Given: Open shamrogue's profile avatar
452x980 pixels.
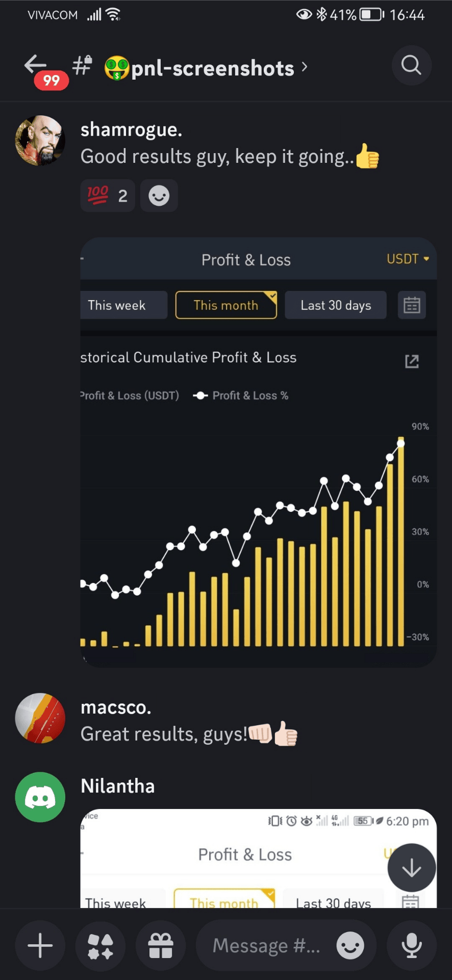Looking at the screenshot, I should (x=40, y=140).
